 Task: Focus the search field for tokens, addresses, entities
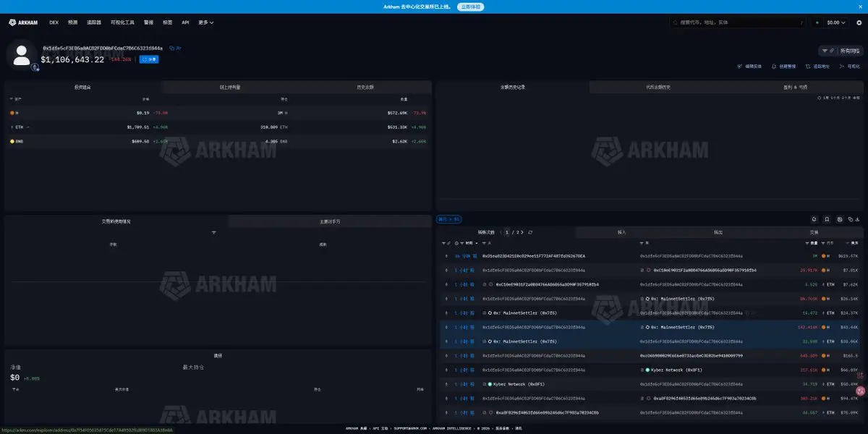tap(738, 22)
